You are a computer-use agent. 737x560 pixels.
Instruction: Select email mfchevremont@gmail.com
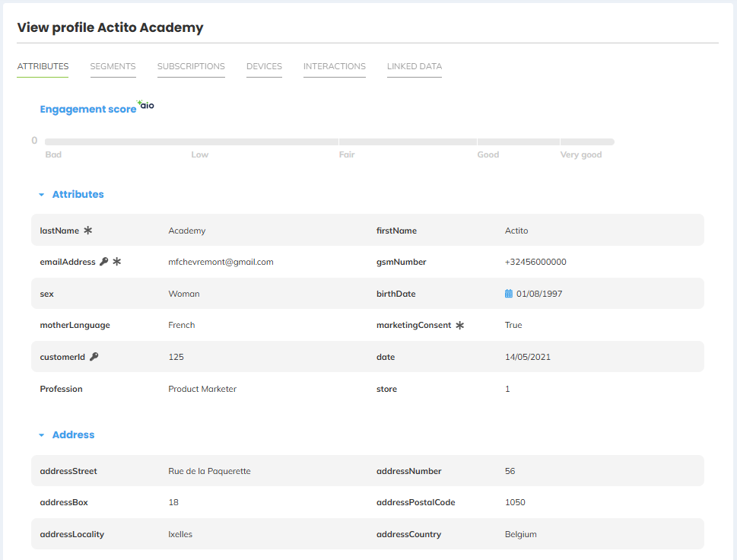[x=221, y=262]
